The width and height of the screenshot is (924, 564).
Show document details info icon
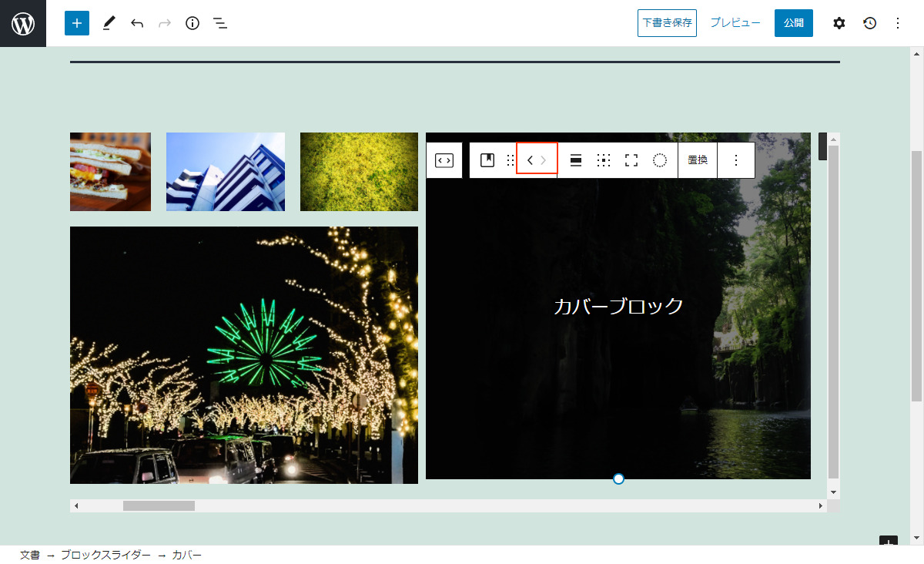192,23
